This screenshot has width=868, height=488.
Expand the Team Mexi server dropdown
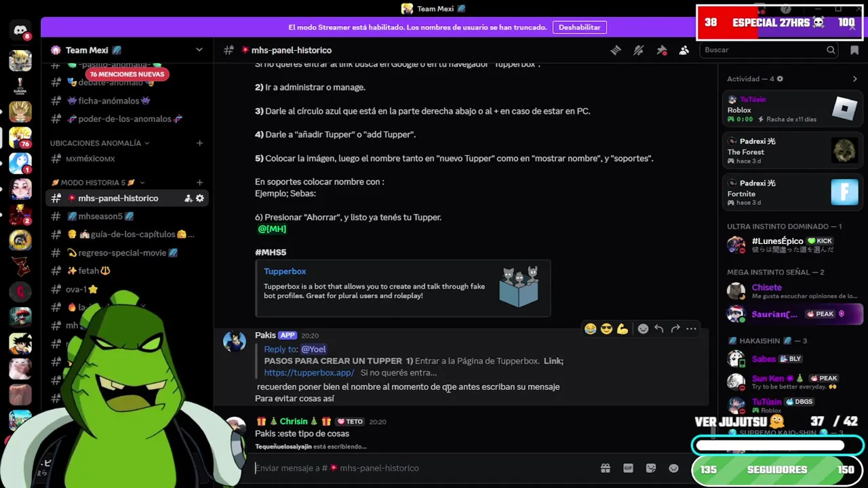click(x=199, y=50)
